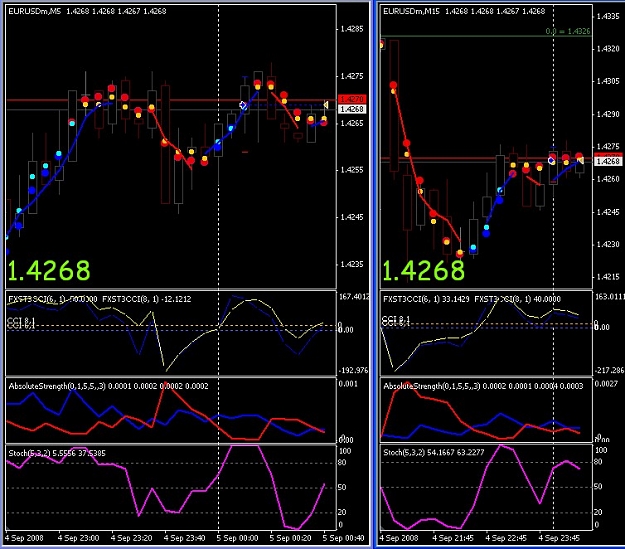Click the -192.976 CCI scale value
Image resolution: width=625 pixels, height=549 pixels.
354,370
